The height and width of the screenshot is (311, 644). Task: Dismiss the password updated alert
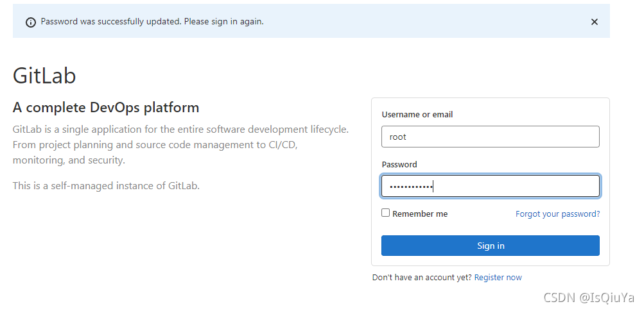594,22
